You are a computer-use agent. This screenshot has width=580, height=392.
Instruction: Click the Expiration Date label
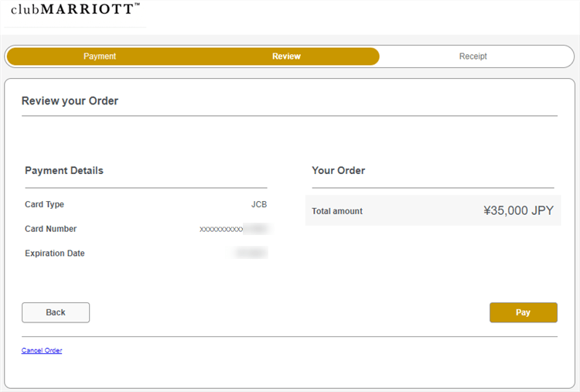(x=55, y=254)
